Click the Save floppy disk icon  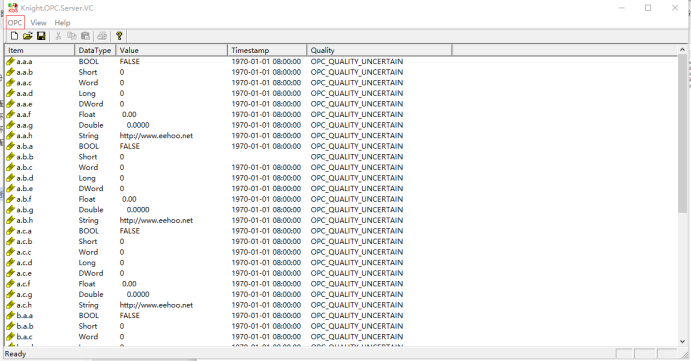pos(41,36)
